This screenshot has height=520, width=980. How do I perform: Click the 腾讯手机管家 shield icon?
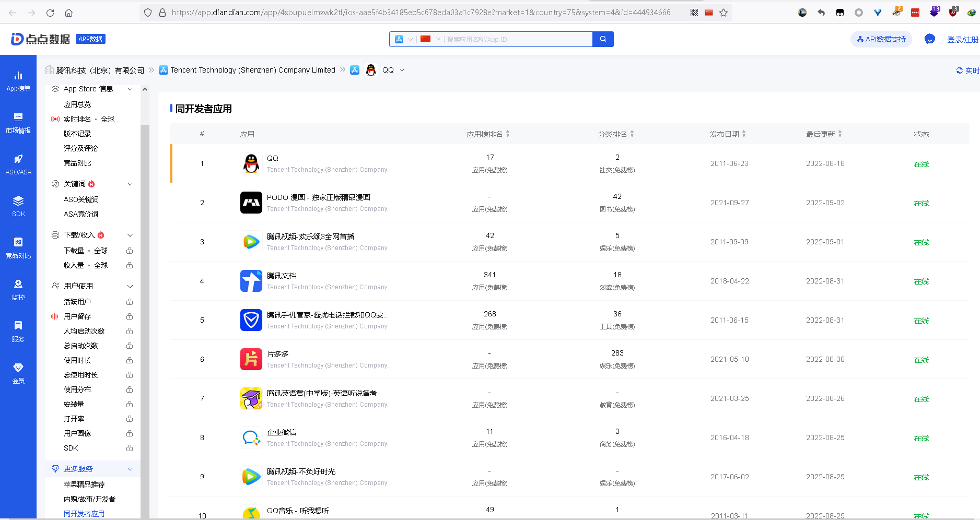251,320
